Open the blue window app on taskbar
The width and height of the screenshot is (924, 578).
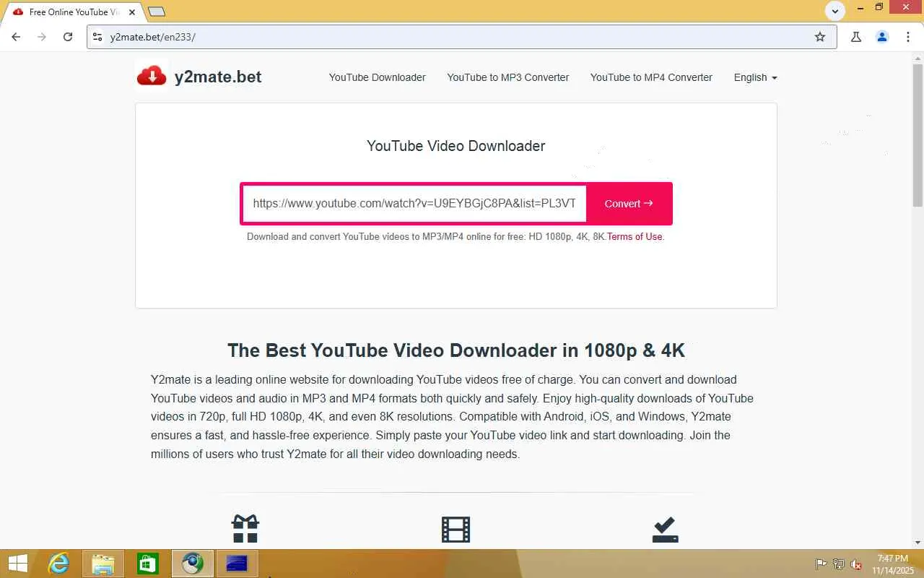237,564
